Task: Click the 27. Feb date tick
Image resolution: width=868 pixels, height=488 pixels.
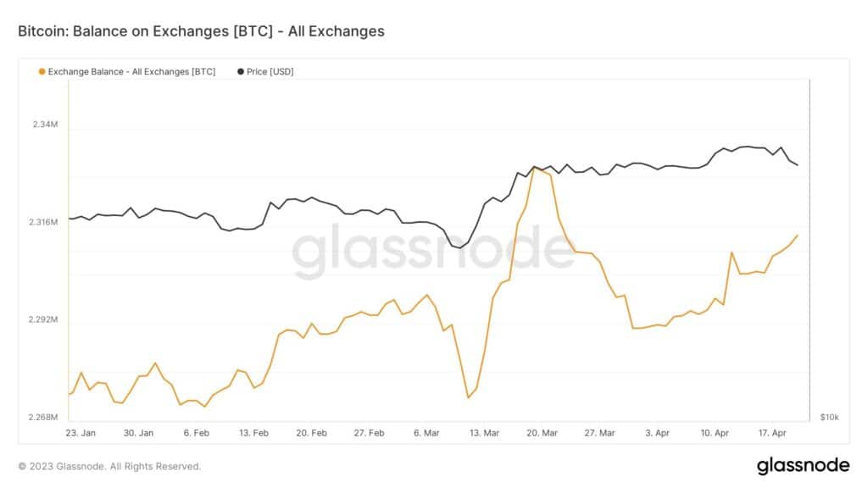Action: [370, 433]
